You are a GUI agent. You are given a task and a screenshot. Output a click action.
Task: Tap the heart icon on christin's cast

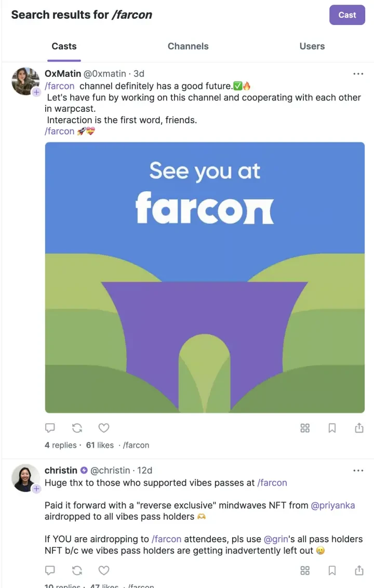click(x=104, y=570)
